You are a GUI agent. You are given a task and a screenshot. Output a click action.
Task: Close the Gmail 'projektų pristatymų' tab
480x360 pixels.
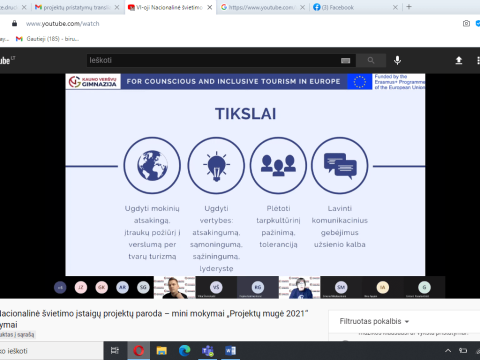(x=117, y=7)
